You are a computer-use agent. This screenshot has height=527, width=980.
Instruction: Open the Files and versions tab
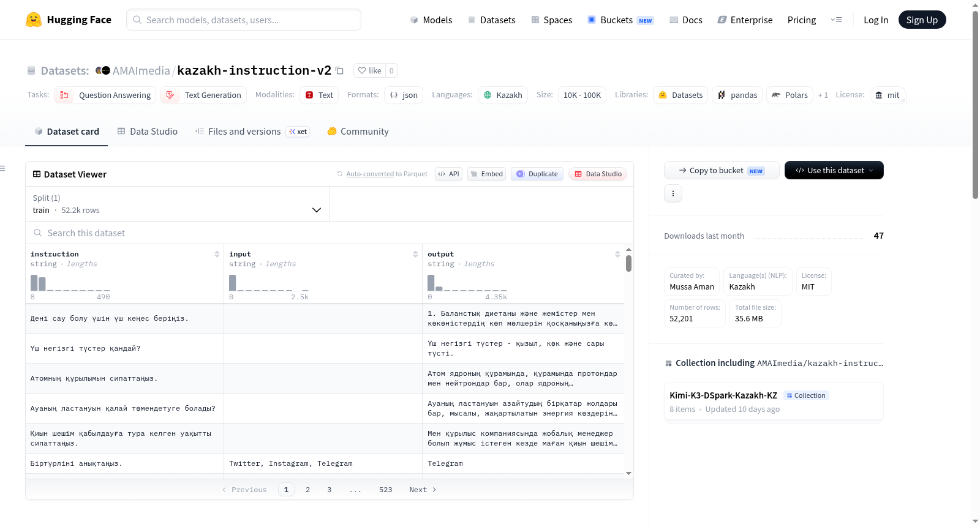252,131
